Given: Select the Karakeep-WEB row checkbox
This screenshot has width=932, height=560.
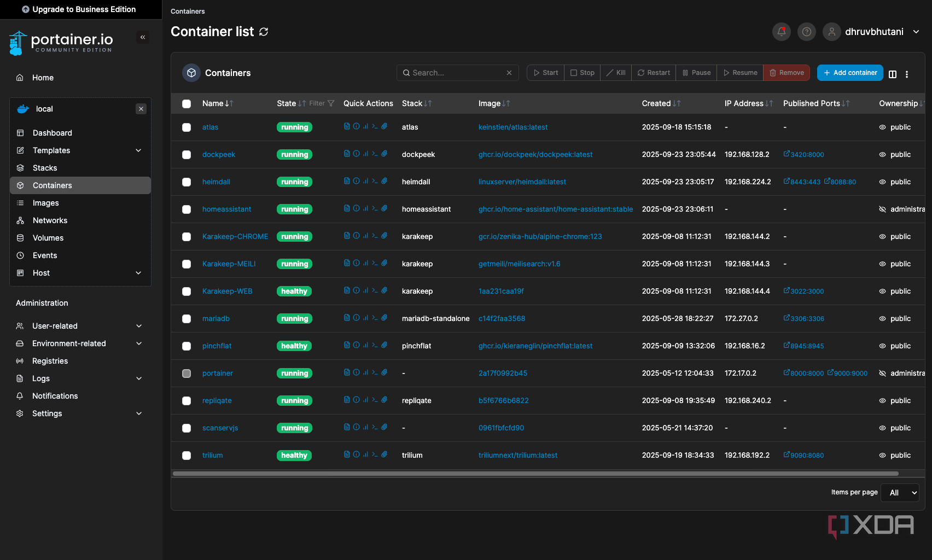Looking at the screenshot, I should pyautogui.click(x=187, y=291).
